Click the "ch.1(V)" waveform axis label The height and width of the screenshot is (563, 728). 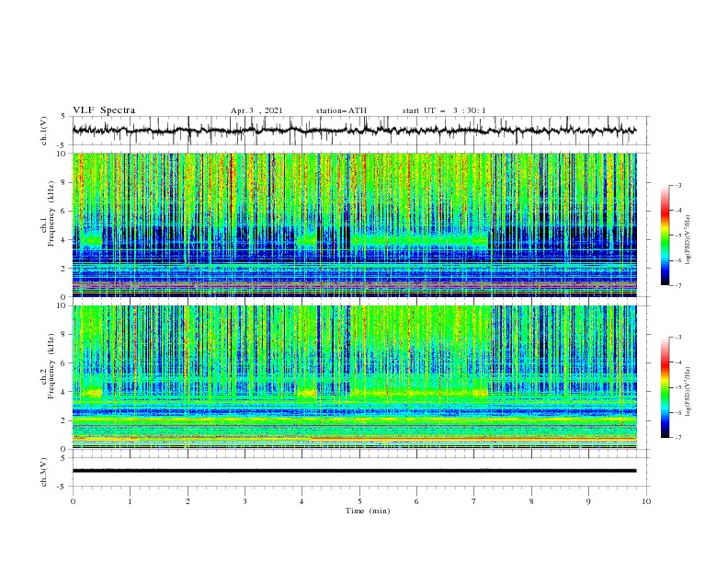(44, 131)
